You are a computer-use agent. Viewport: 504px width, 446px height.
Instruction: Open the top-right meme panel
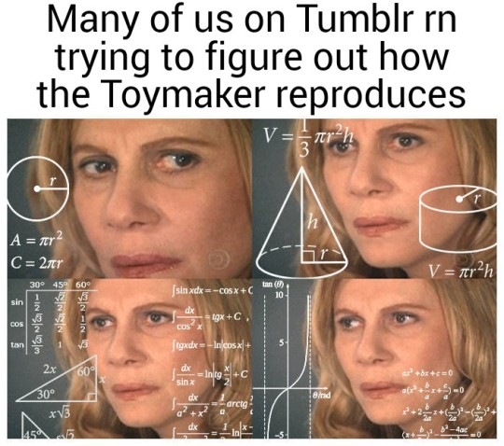click(374, 198)
